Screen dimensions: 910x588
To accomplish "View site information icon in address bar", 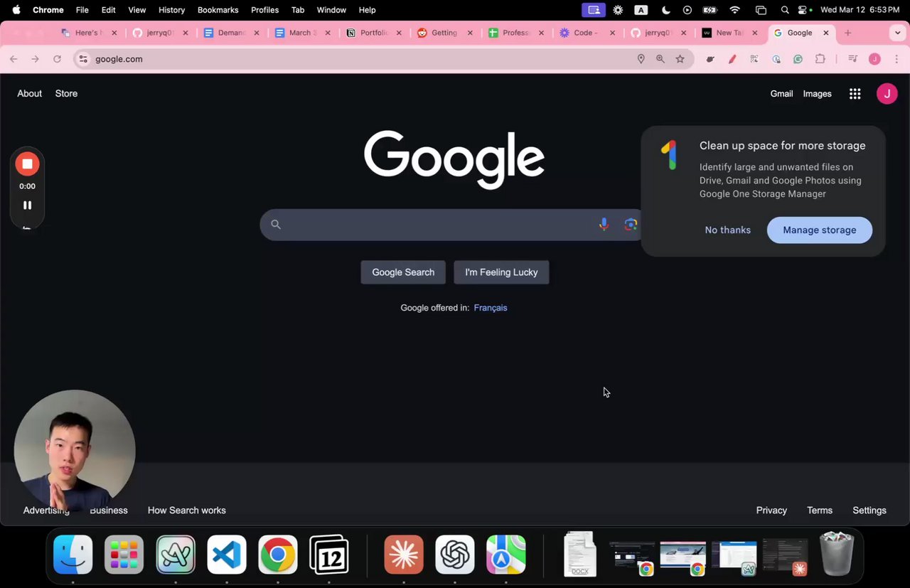I will 83,59.
